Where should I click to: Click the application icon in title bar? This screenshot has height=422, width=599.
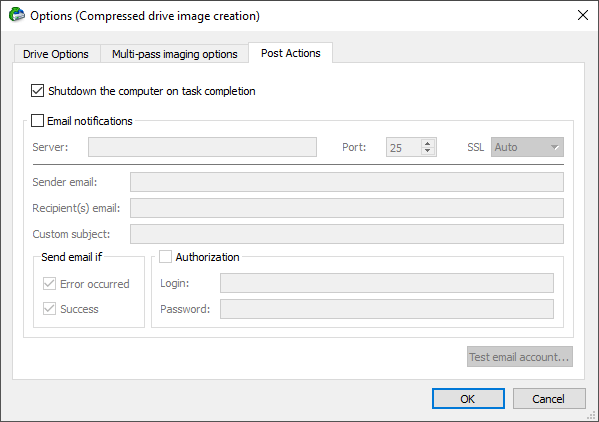tap(17, 15)
